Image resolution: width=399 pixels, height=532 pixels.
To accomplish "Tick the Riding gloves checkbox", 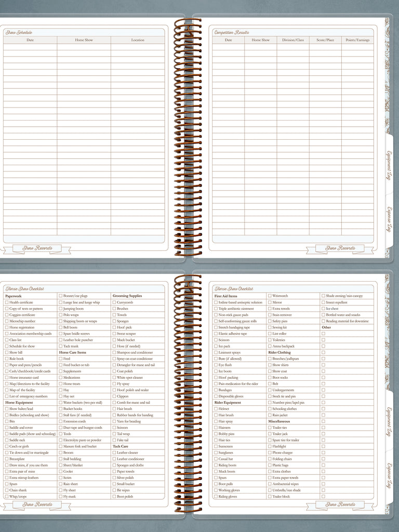I will [x=216, y=496].
